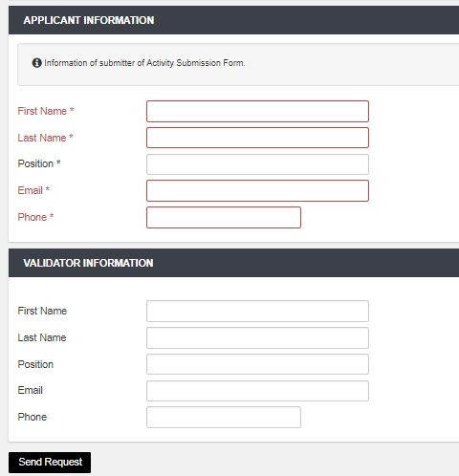Click the applicant Phone * label

[x=35, y=217]
